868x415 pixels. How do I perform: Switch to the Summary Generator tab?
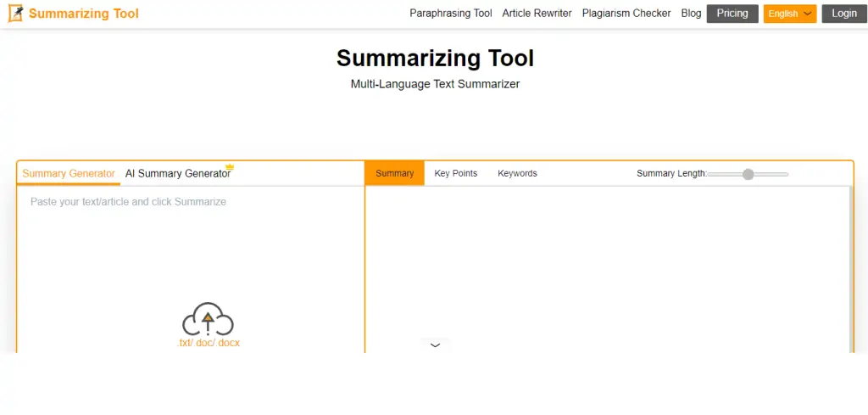click(x=68, y=174)
